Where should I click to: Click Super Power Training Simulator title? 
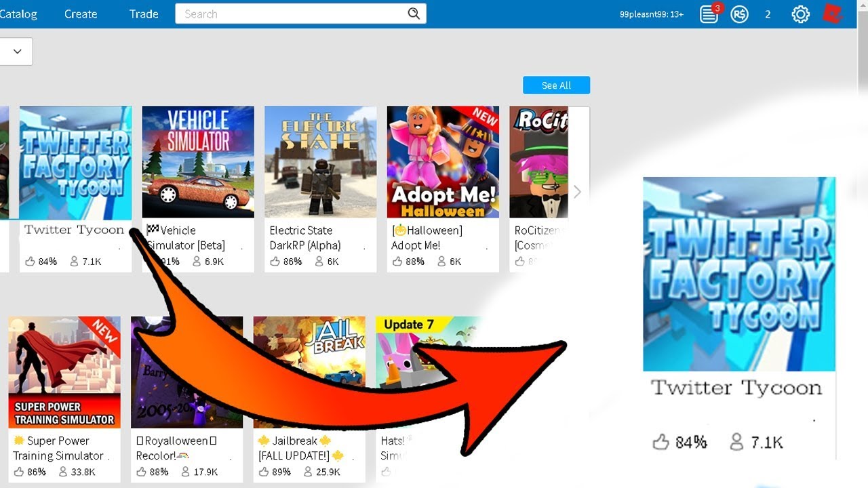click(x=58, y=448)
